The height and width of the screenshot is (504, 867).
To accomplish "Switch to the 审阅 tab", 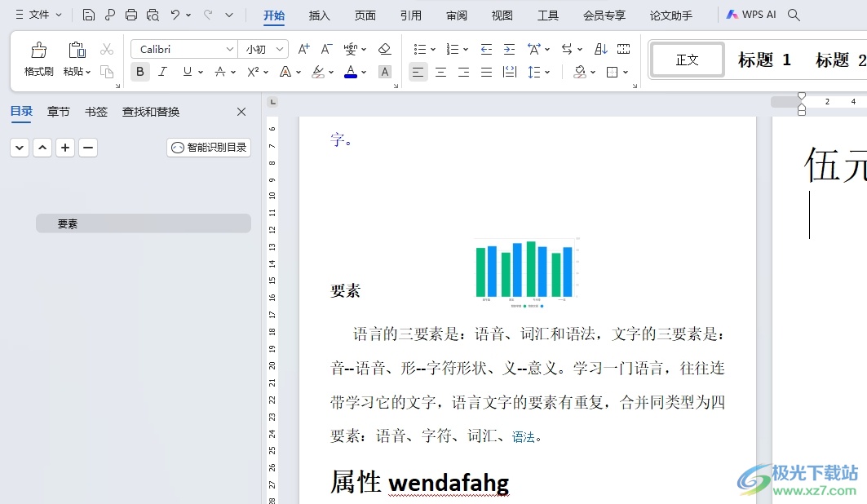I will click(x=457, y=15).
